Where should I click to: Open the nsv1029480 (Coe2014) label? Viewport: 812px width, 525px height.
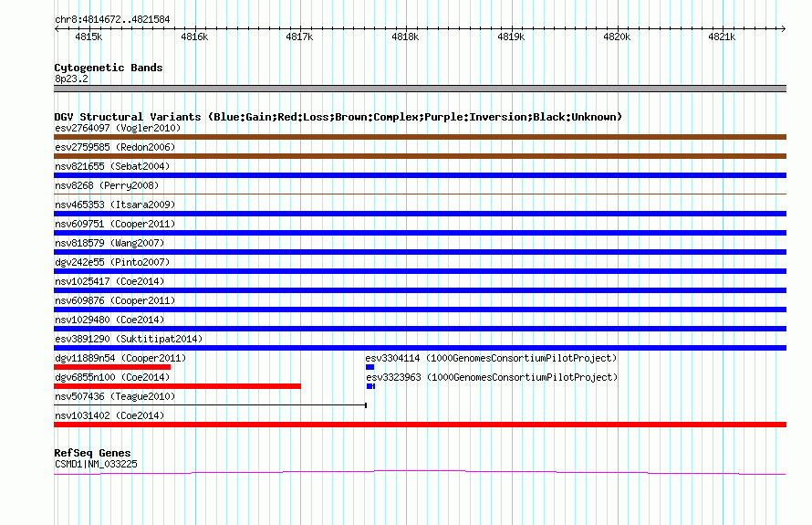pyautogui.click(x=109, y=320)
